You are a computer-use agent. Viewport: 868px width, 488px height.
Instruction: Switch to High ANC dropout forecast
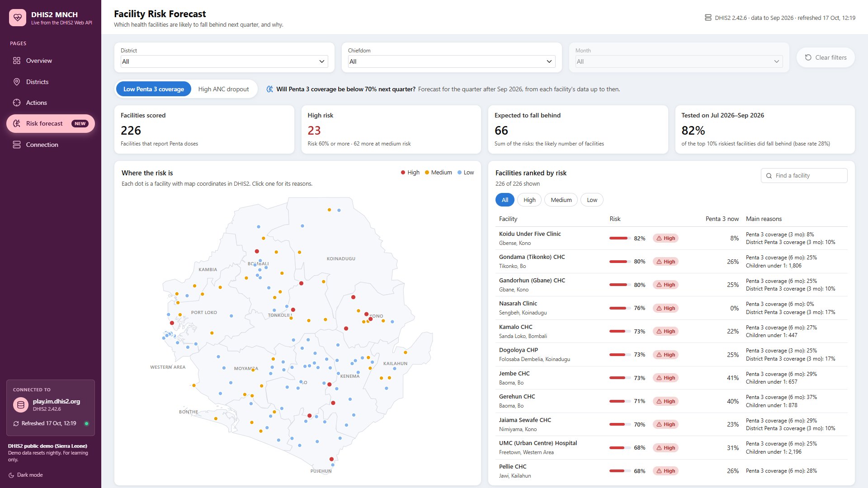[x=223, y=89]
